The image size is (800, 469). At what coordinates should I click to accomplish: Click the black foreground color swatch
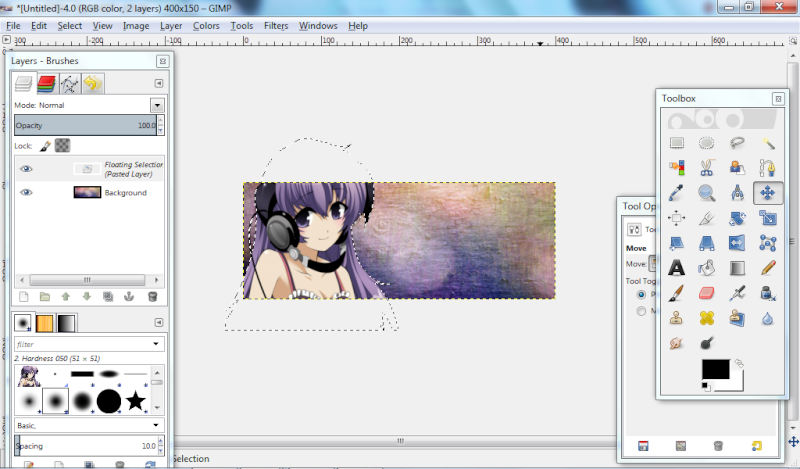coord(715,369)
